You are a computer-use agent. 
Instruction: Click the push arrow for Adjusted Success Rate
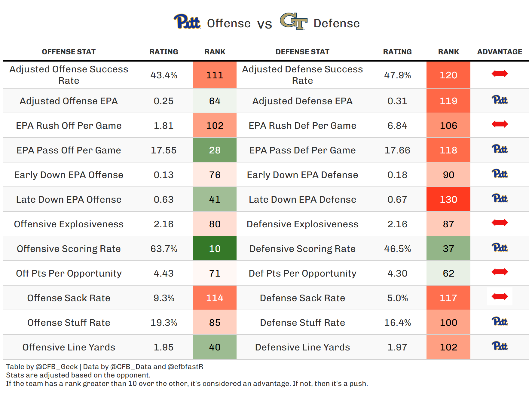pyautogui.click(x=500, y=74)
